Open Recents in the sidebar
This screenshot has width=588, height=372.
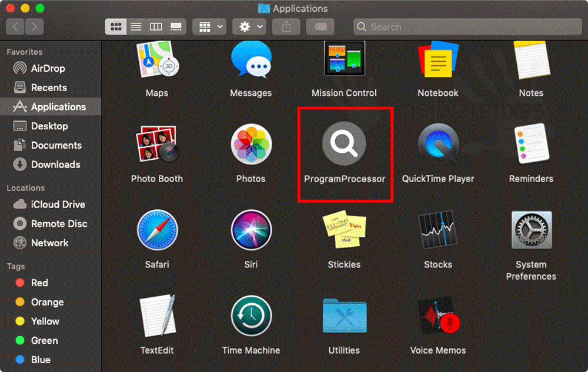51,88
